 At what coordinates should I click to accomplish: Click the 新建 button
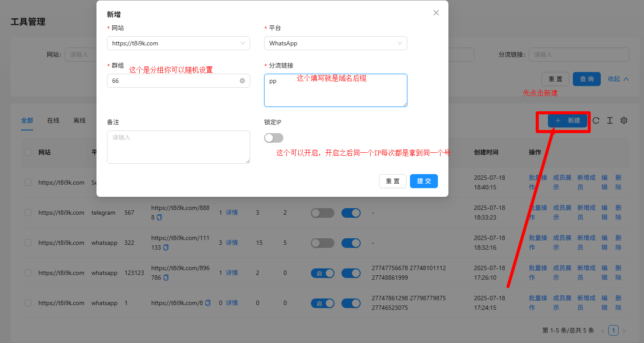click(x=568, y=120)
